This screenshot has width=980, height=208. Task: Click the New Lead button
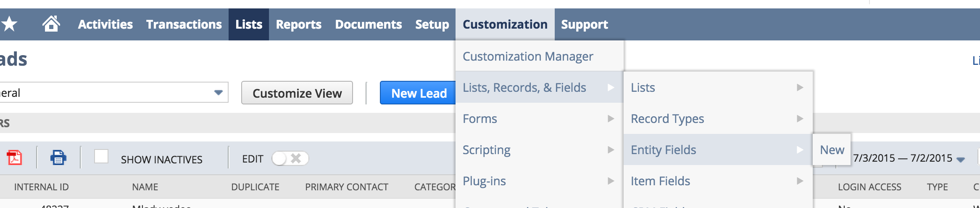[x=419, y=93]
